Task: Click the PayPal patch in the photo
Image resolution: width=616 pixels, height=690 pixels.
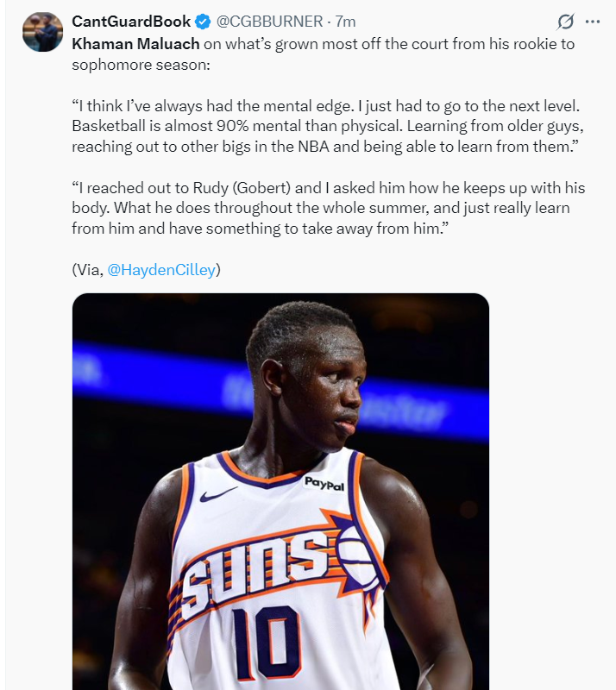Action: tap(324, 484)
